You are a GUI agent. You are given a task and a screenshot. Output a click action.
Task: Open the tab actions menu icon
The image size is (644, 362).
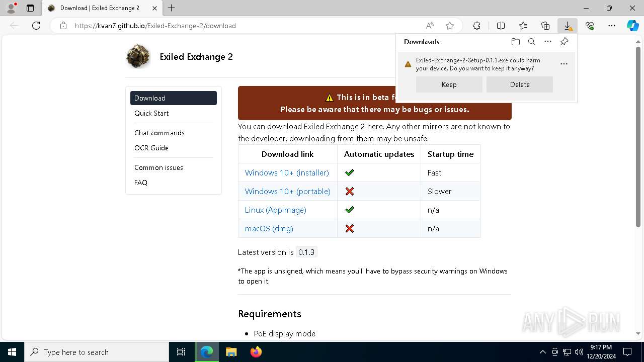[x=30, y=8]
